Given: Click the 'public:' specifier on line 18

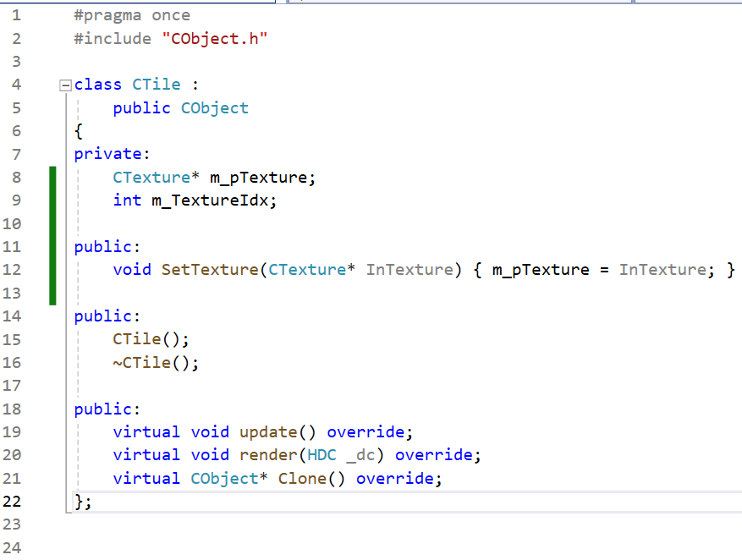Looking at the screenshot, I should (x=107, y=409).
